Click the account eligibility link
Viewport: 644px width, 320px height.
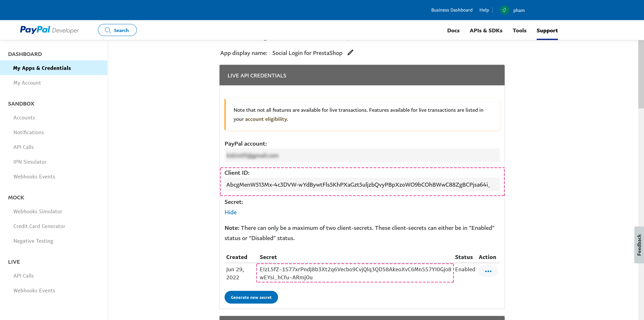point(266,119)
